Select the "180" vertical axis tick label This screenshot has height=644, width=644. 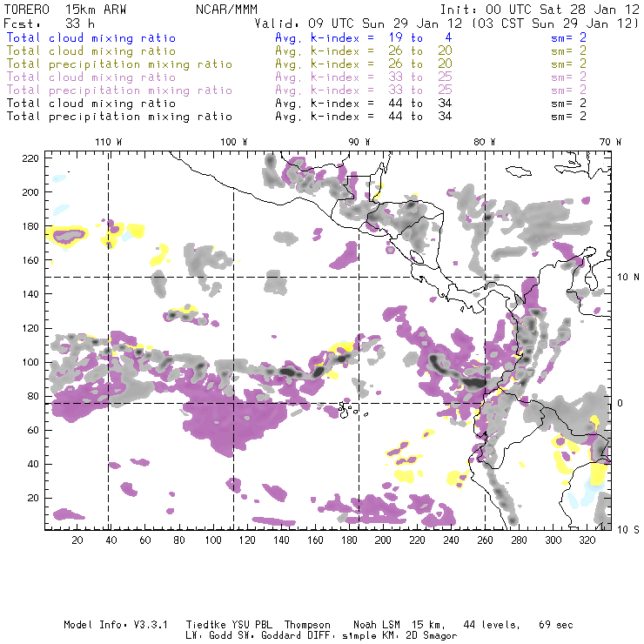click(30, 226)
